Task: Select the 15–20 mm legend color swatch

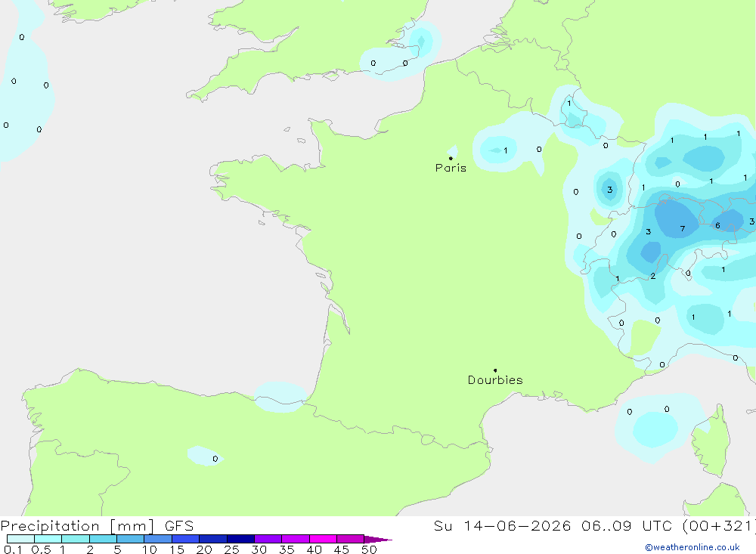Action: tap(186, 539)
